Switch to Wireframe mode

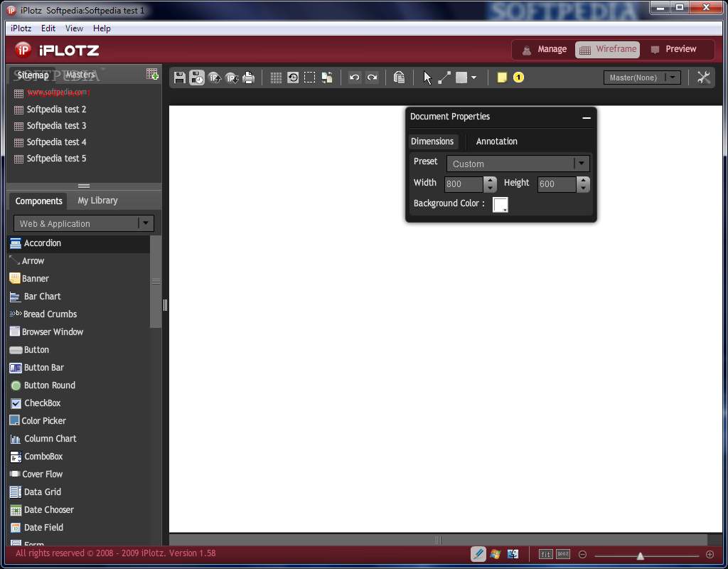tap(607, 49)
